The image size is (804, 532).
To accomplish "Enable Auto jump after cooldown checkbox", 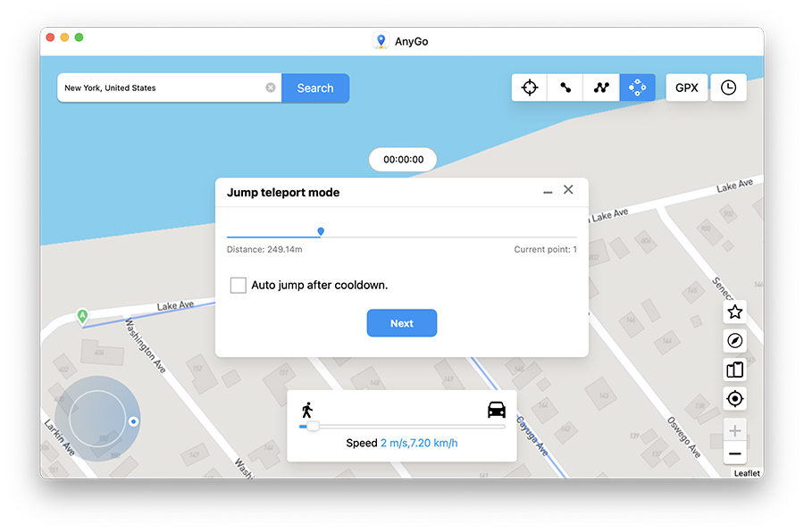I will [239, 285].
